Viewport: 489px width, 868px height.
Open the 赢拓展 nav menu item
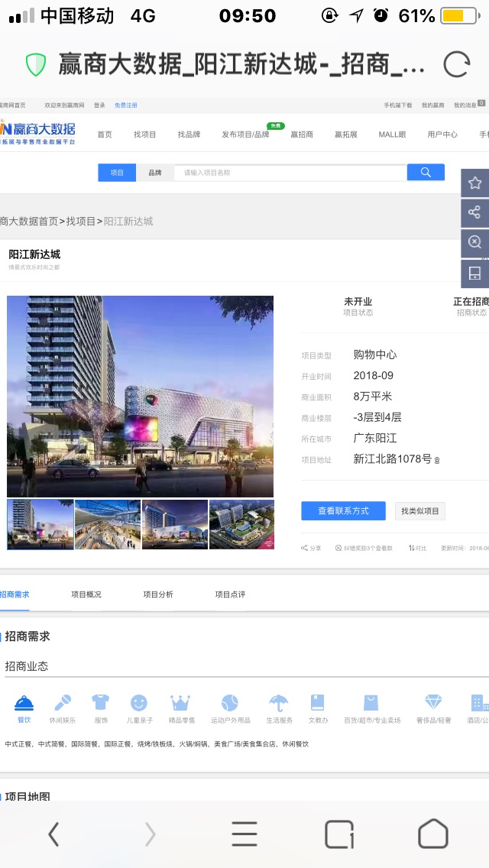346,134
